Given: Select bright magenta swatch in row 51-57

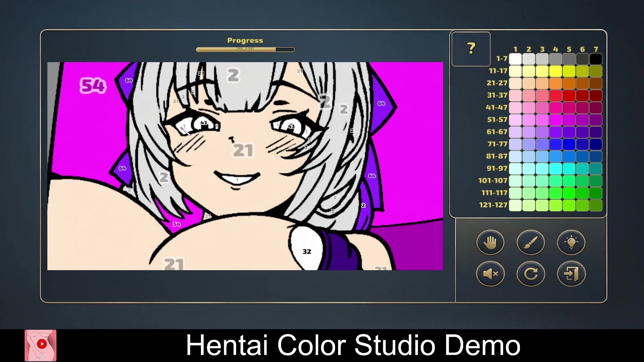Looking at the screenshot, I should pos(555,120).
